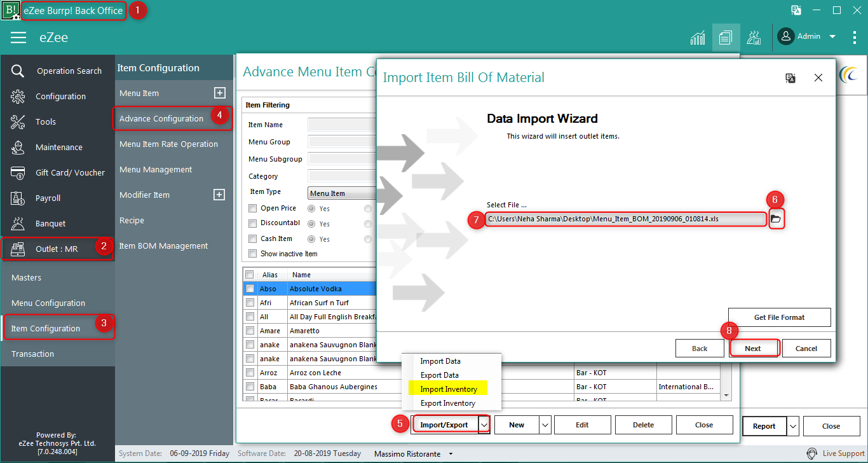Open the hamburger navigation menu

pyautogui.click(x=18, y=38)
